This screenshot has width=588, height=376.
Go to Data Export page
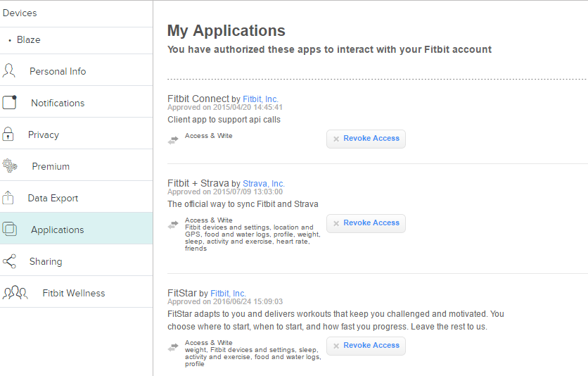pos(76,197)
